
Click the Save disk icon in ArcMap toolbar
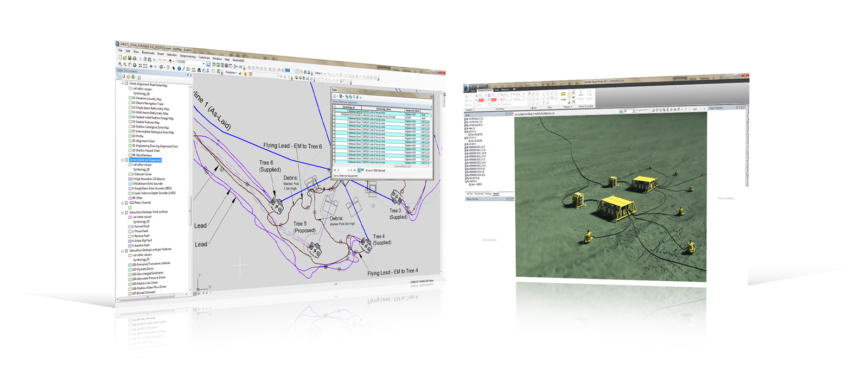click(130, 58)
